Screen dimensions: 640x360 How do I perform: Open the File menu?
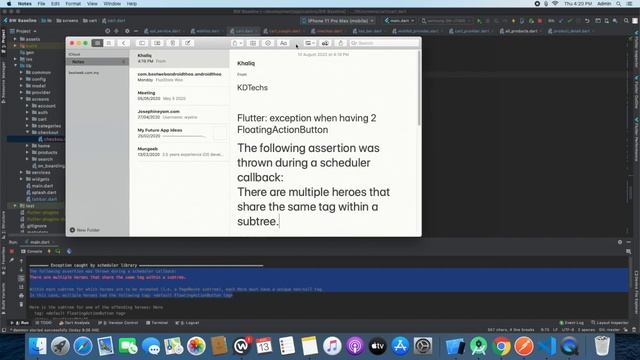[x=41, y=4]
